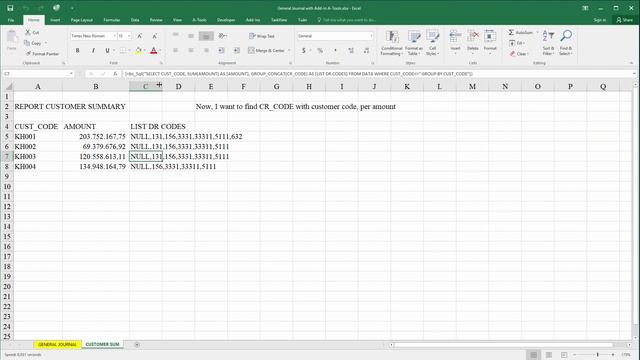Select column C header
640x360 pixels.
pyautogui.click(x=146, y=86)
